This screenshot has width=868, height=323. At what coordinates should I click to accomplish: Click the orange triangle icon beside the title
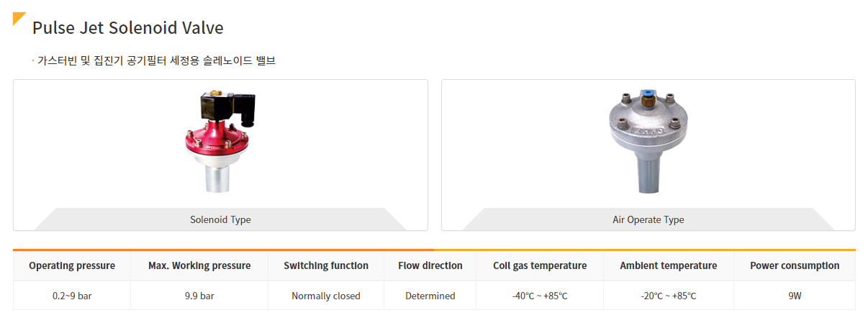[18, 17]
